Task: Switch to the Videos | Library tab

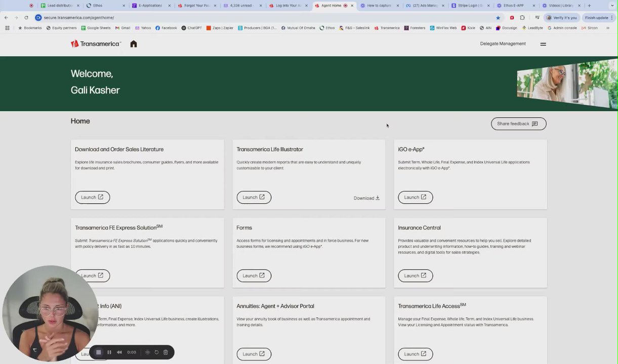Action: point(561,6)
